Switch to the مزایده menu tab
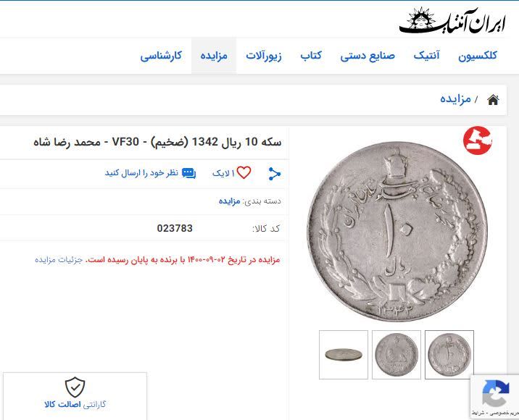 pos(214,56)
